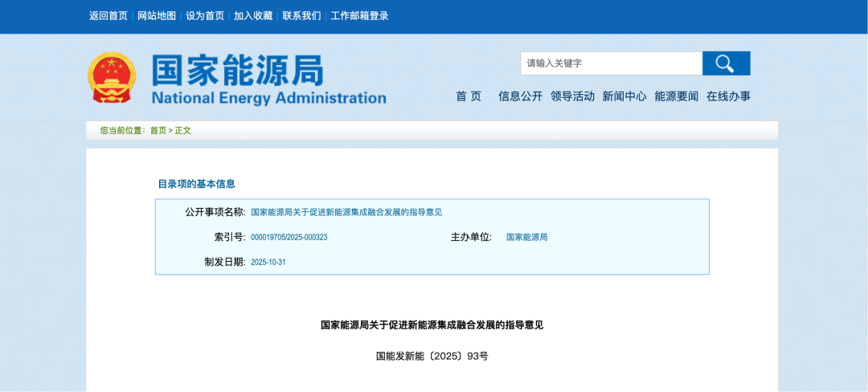The image size is (868, 392).
Task: Click the index number 000019705/2025-000323
Action: tap(289, 238)
